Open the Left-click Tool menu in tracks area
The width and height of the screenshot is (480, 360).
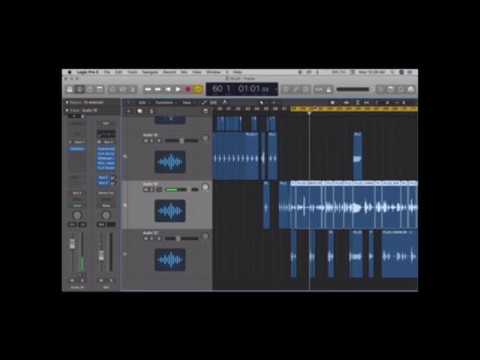[262, 102]
